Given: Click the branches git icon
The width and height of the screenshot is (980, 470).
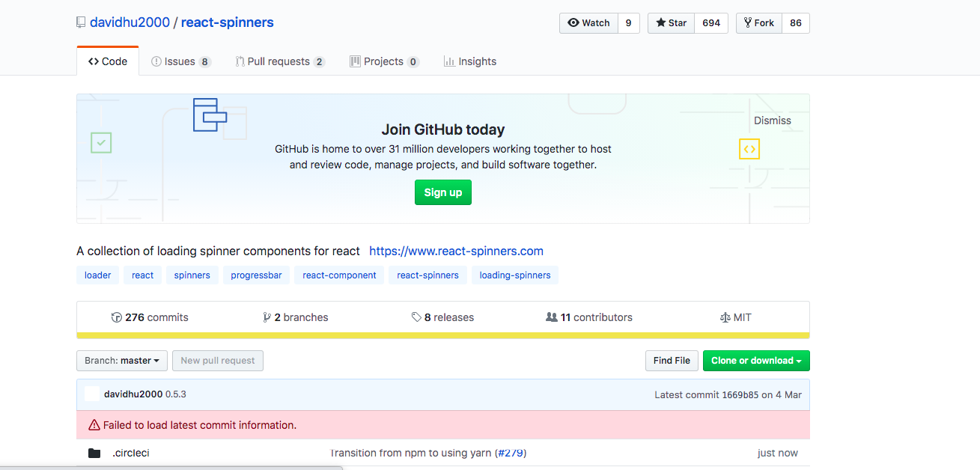Looking at the screenshot, I should pyautogui.click(x=267, y=317).
